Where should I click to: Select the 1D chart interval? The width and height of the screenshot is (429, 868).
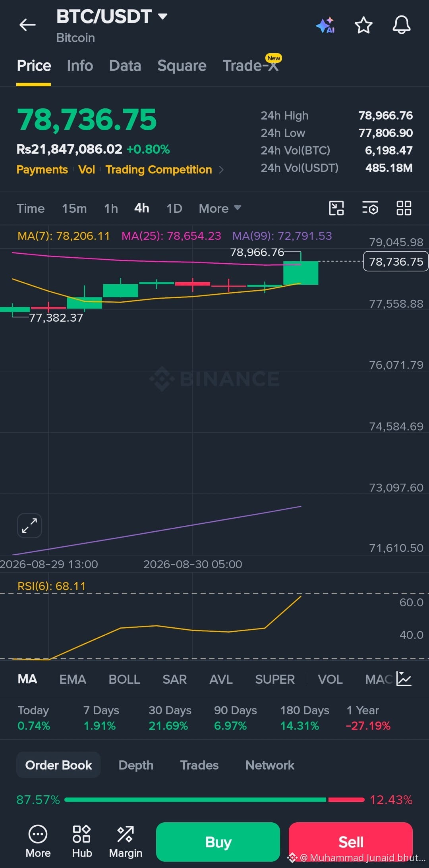(x=174, y=208)
